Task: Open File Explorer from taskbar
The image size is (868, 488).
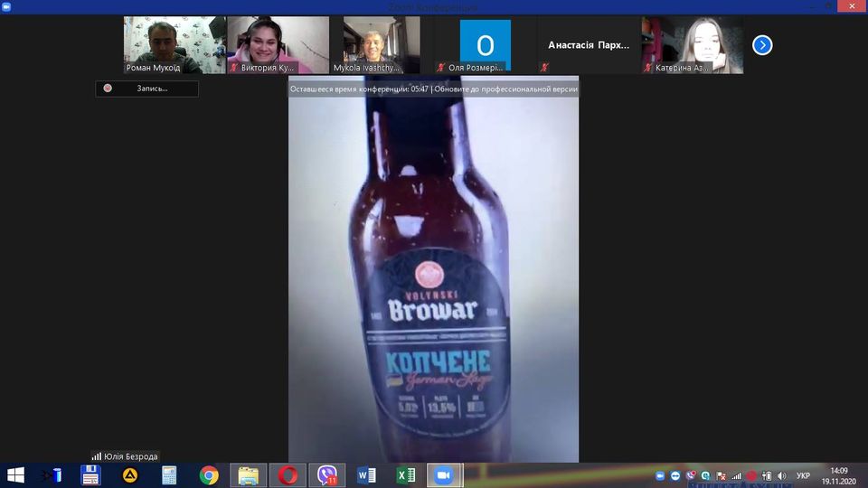Action: click(248, 475)
